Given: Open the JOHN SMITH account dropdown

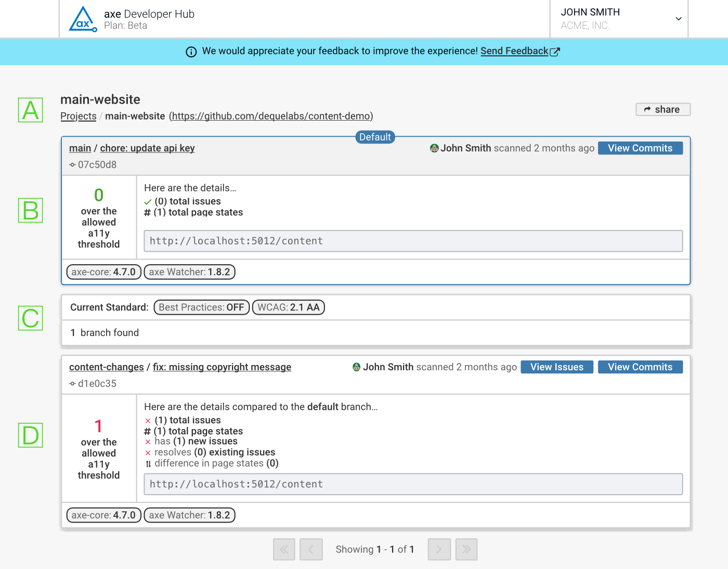Looking at the screenshot, I should pos(678,19).
